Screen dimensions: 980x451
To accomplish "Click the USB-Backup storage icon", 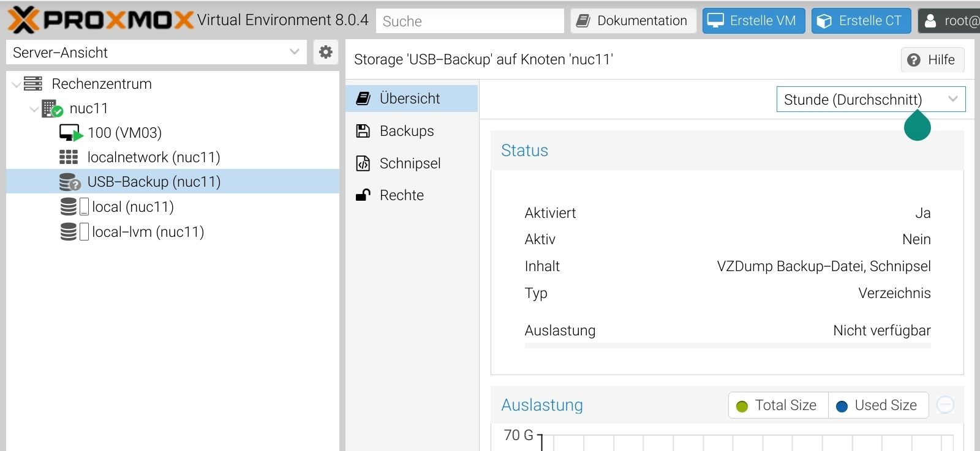I will point(70,182).
